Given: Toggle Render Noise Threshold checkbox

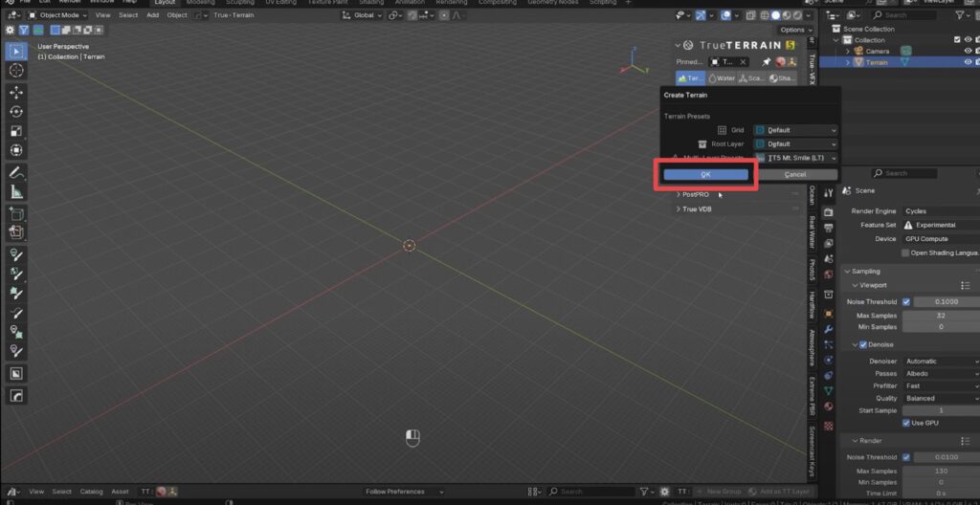Looking at the screenshot, I should pyautogui.click(x=906, y=457).
